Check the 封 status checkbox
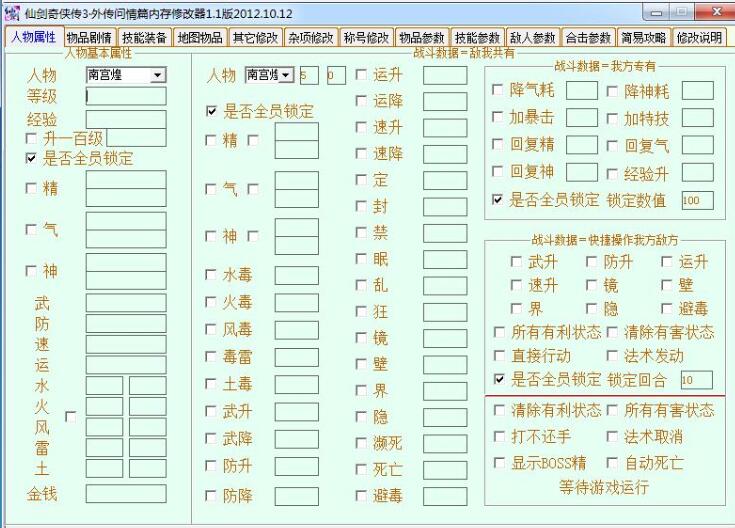Screen dimensions: 735x528 [361, 206]
